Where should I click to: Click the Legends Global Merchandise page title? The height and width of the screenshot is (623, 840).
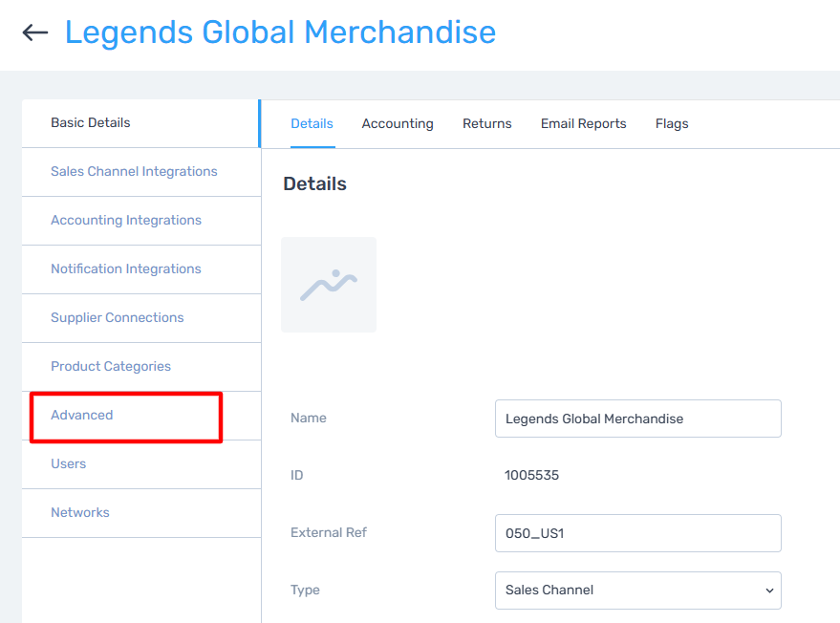pyautogui.click(x=280, y=32)
